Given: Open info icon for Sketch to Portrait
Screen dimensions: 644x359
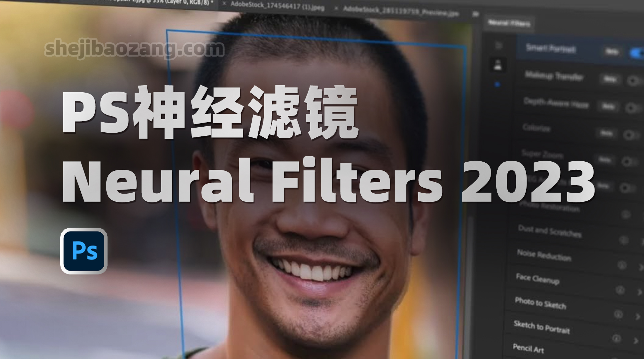Looking at the screenshot, I should pos(616,338).
